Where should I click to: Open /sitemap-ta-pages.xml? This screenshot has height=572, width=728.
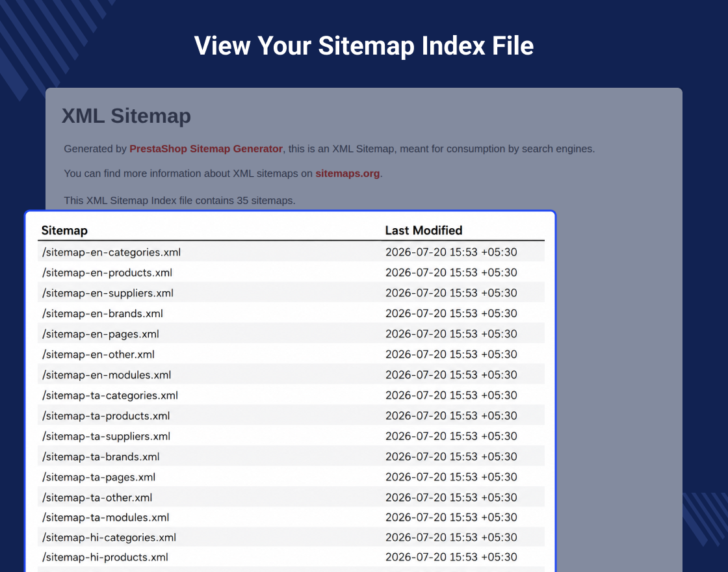(99, 477)
